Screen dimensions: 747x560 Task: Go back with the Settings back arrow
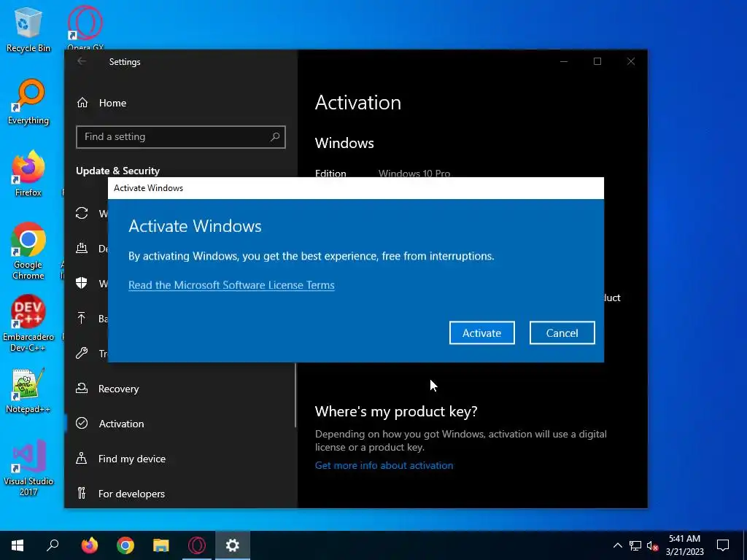coord(82,61)
